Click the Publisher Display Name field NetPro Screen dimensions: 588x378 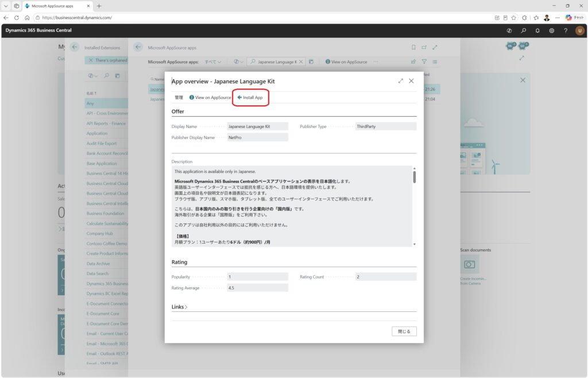(257, 138)
